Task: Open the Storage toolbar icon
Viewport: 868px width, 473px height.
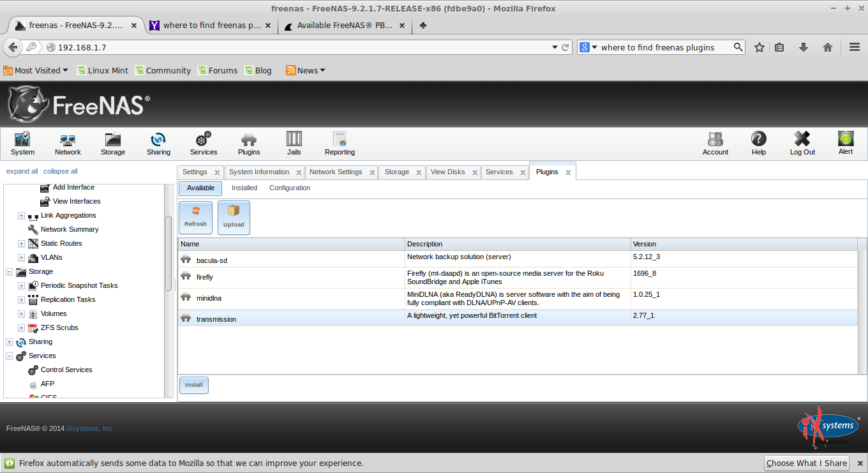Action: [x=113, y=144]
